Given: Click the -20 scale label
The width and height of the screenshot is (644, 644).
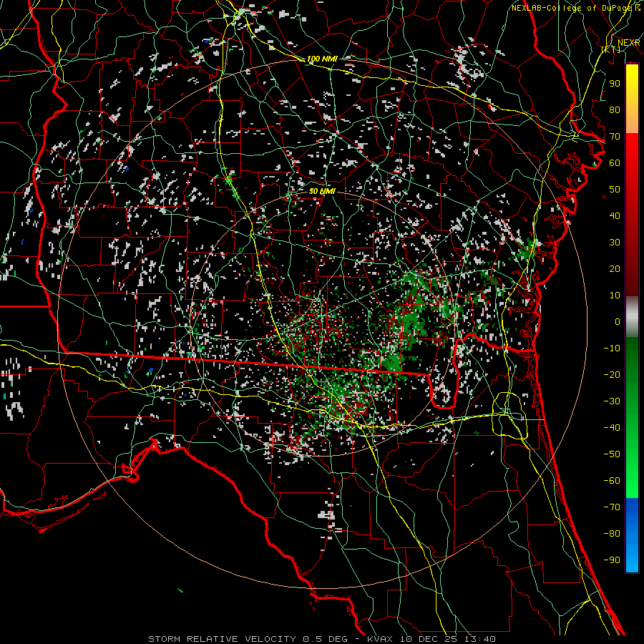Looking at the screenshot, I should click(x=612, y=374).
